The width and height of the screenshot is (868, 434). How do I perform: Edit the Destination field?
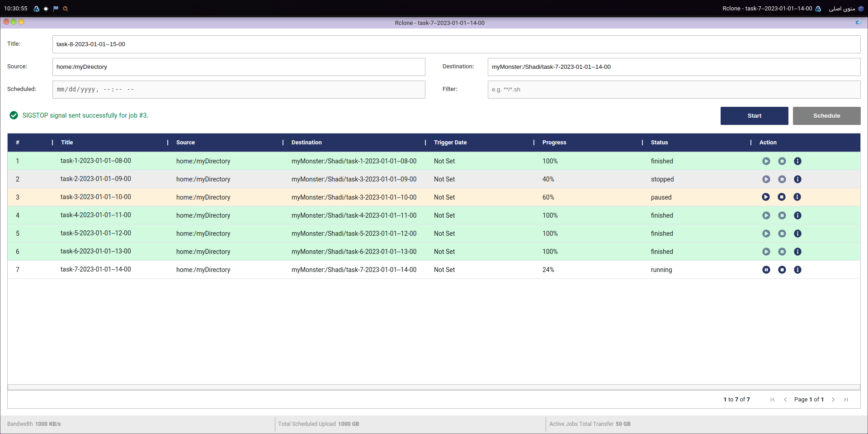[x=674, y=67]
